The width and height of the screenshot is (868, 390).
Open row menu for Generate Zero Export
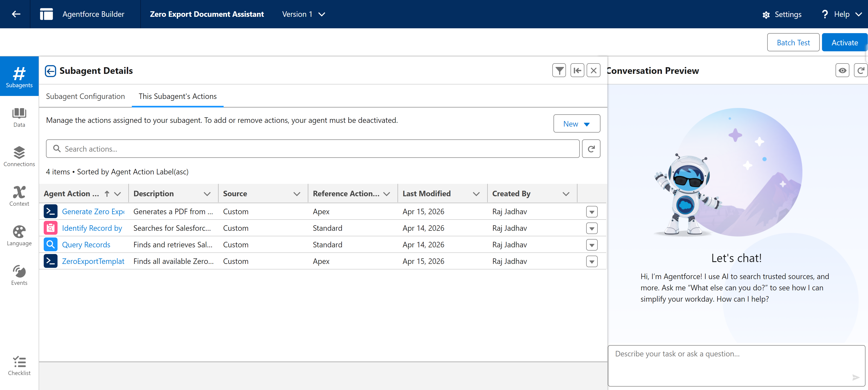(592, 212)
